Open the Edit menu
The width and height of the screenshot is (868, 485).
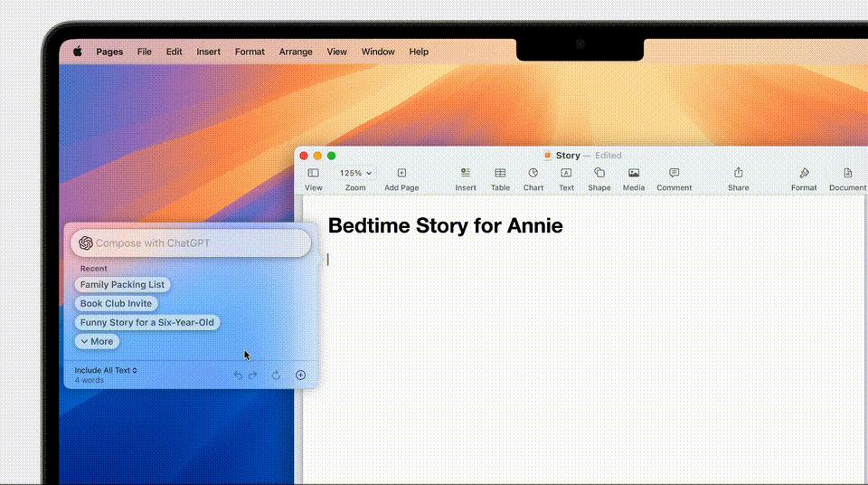pos(174,52)
